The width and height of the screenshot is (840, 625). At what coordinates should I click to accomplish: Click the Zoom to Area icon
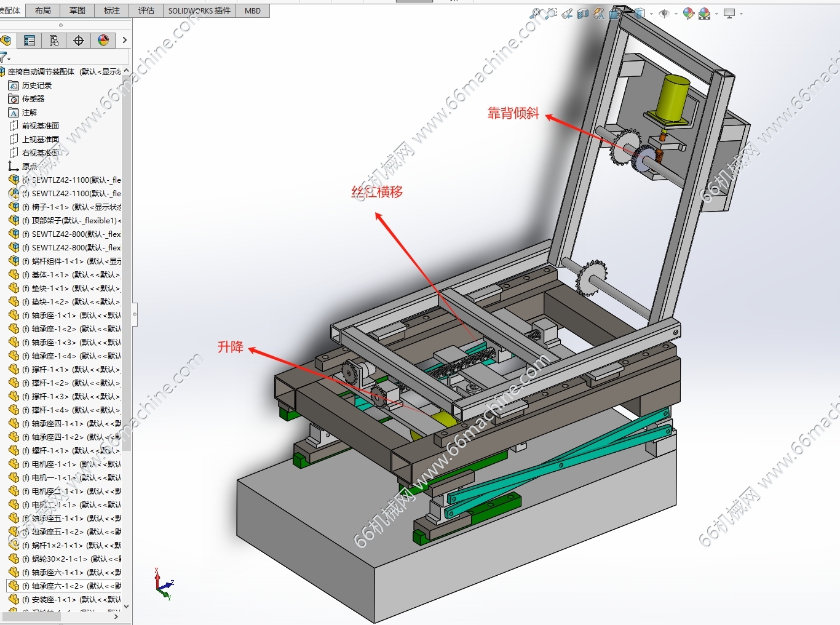pos(551,13)
